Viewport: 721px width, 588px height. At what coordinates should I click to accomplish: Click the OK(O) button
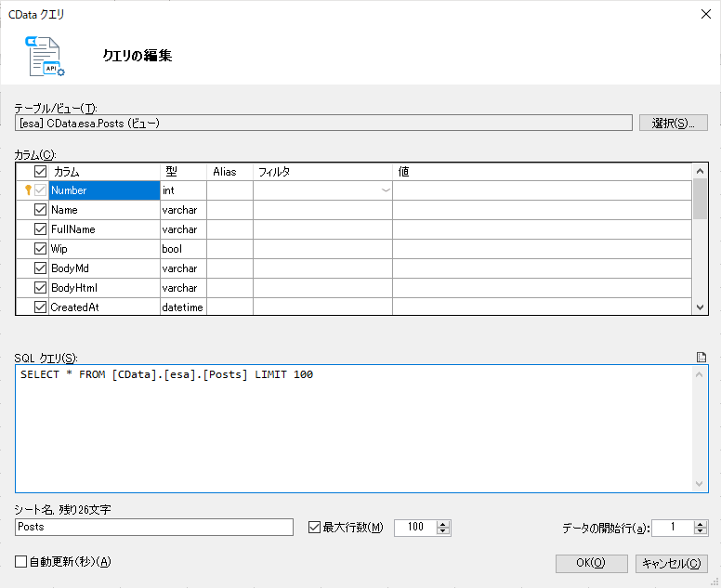click(x=591, y=563)
